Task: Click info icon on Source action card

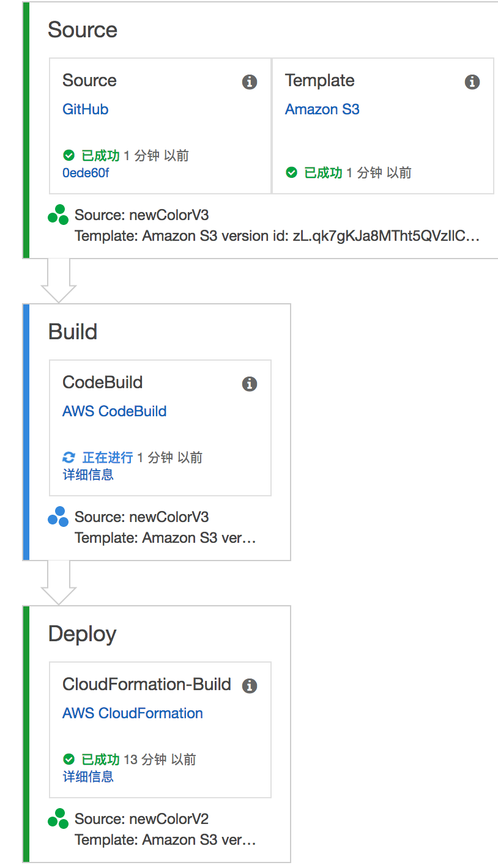Action: pos(250,82)
